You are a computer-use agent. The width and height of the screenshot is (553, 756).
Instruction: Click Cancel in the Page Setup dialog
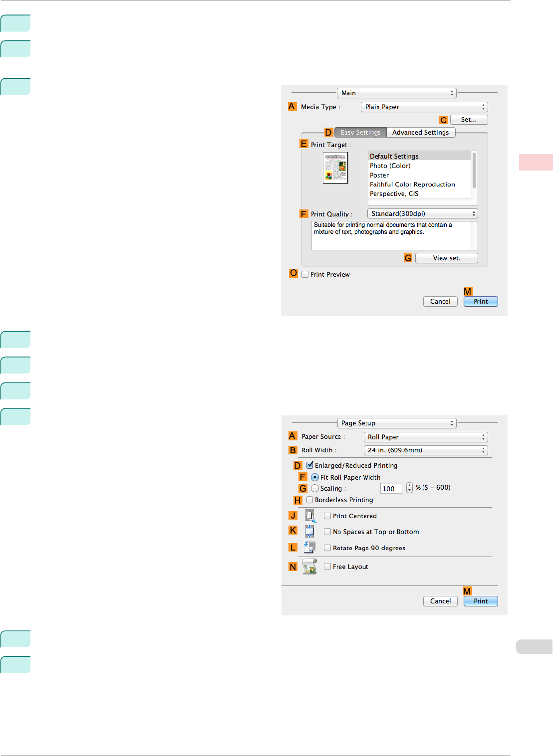[440, 601]
